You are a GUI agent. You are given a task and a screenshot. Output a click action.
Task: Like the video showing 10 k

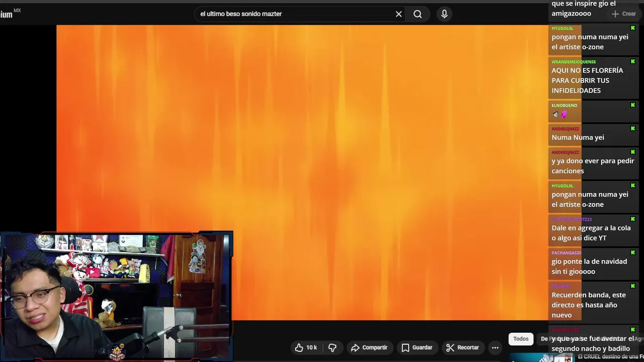[306, 347]
